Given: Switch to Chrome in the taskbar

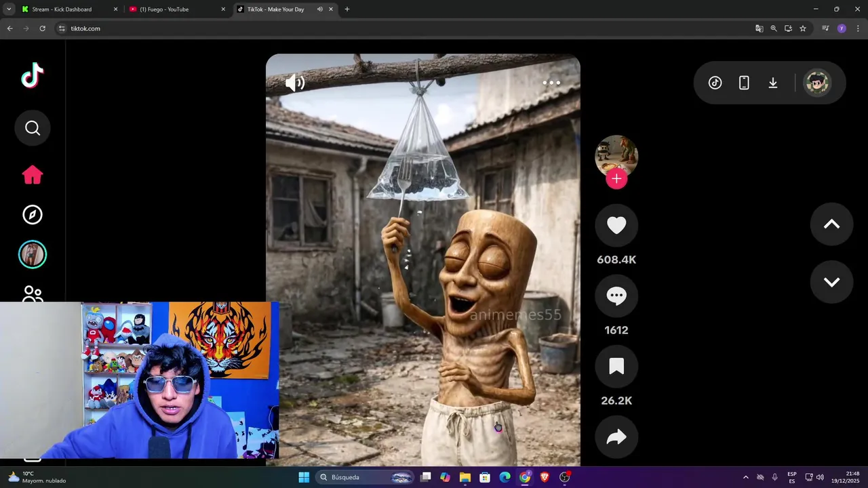Looking at the screenshot, I should point(525,477).
